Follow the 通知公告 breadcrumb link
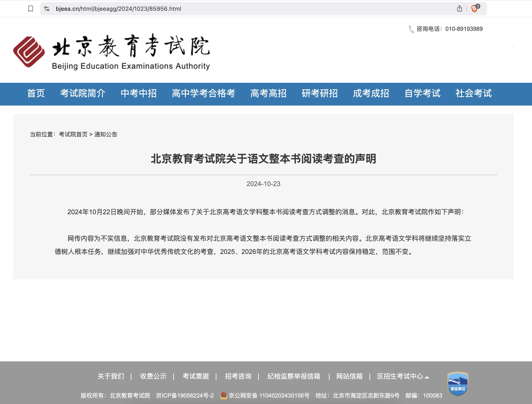This screenshot has height=404, width=532. 106,135
